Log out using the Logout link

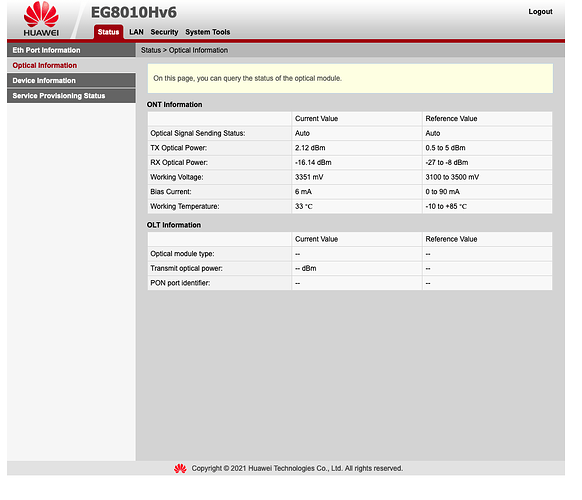[x=540, y=12]
